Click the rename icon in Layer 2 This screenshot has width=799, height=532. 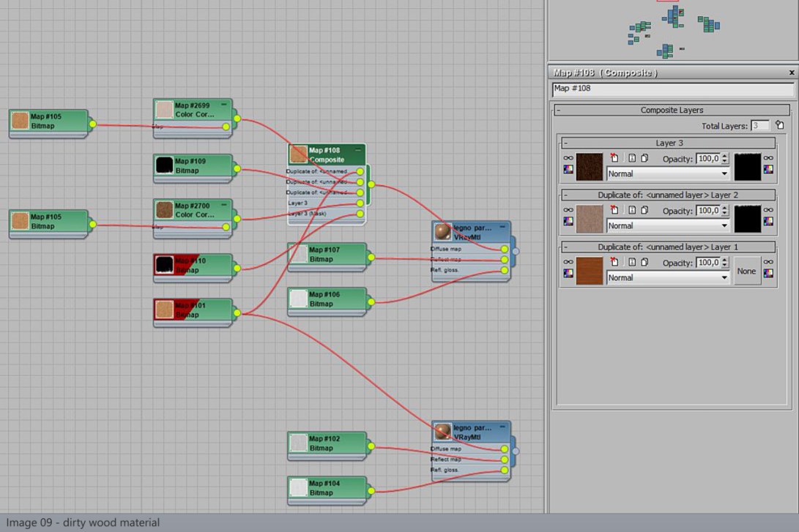(x=631, y=210)
